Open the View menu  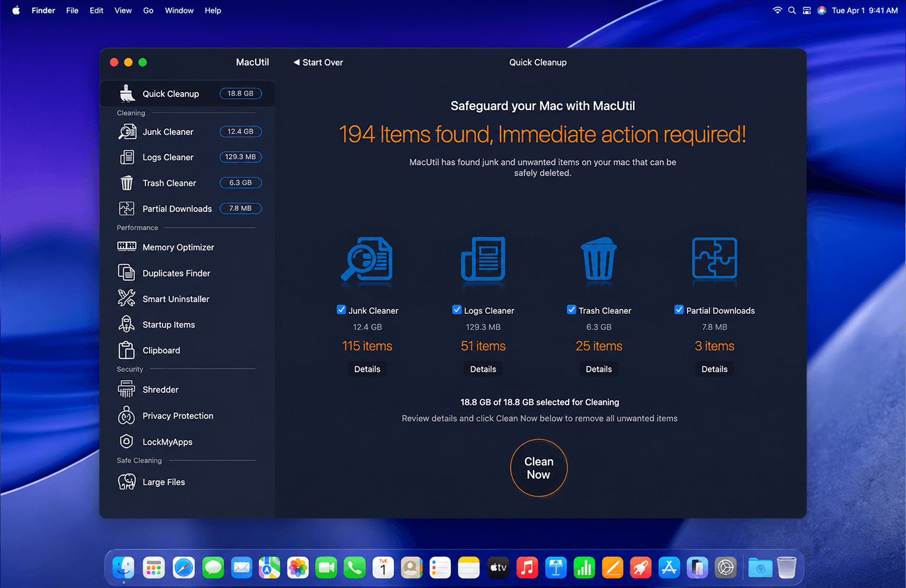[123, 10]
